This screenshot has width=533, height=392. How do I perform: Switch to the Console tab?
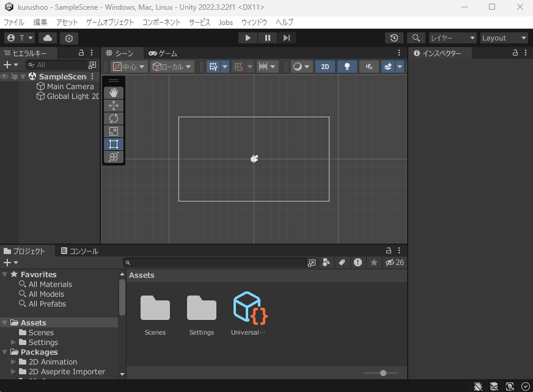click(x=79, y=251)
